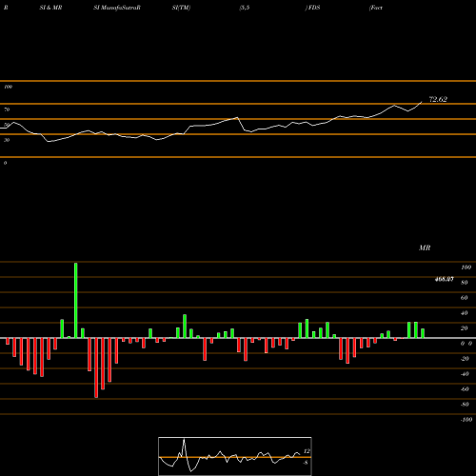The height and width of the screenshot is (476, 476).
Task: Click the 100 label on RSI axis
Action: (x=9, y=87)
